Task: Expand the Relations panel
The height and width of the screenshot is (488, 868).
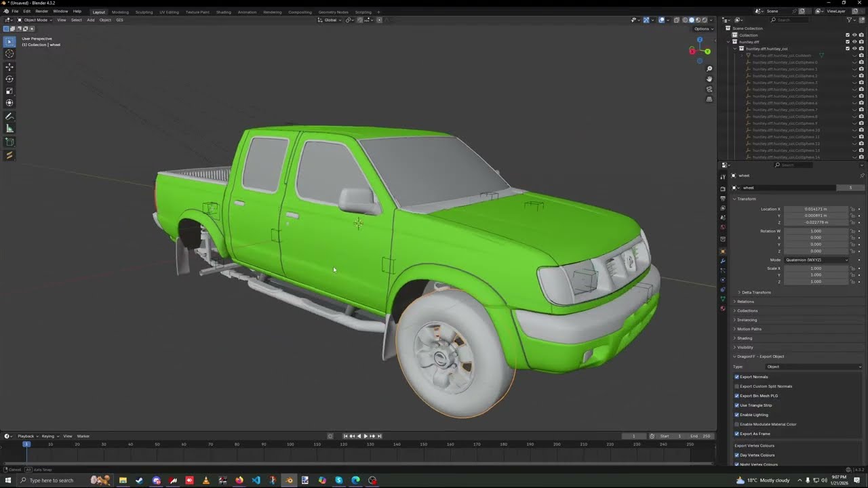Action: pos(745,302)
